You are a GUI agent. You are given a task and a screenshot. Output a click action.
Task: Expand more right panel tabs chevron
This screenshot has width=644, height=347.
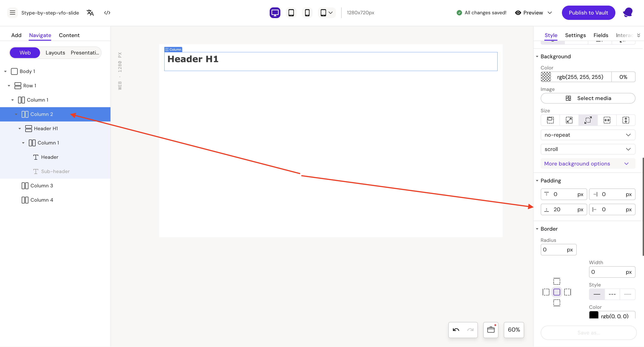tap(638, 35)
